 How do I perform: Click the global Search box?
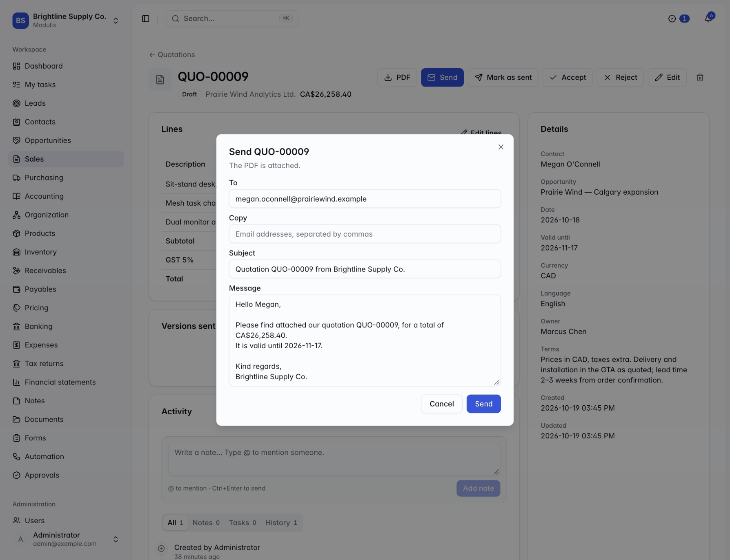click(x=232, y=19)
